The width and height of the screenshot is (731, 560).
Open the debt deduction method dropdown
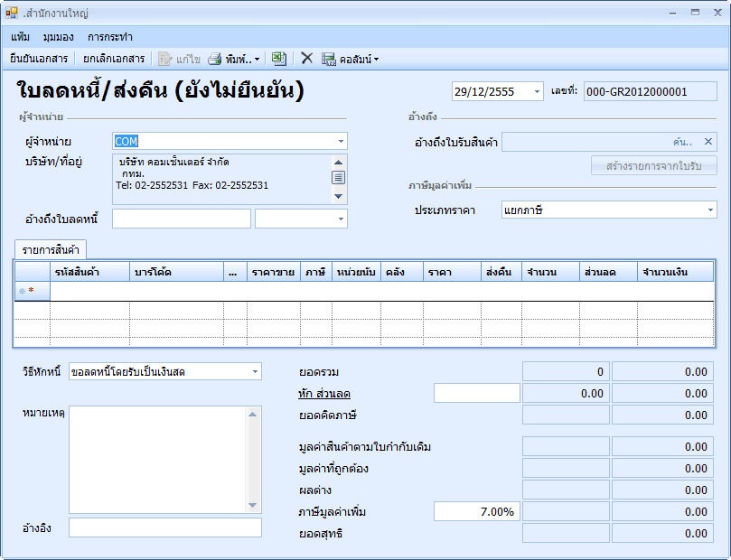[x=255, y=372]
